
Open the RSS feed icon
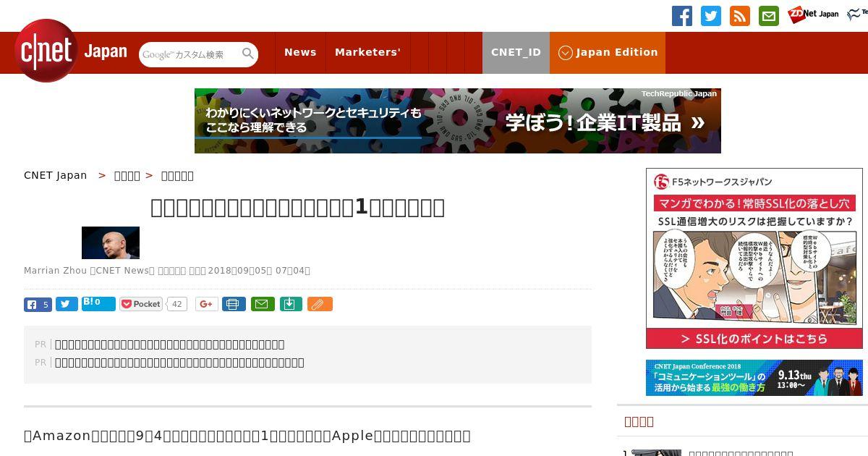740,16
